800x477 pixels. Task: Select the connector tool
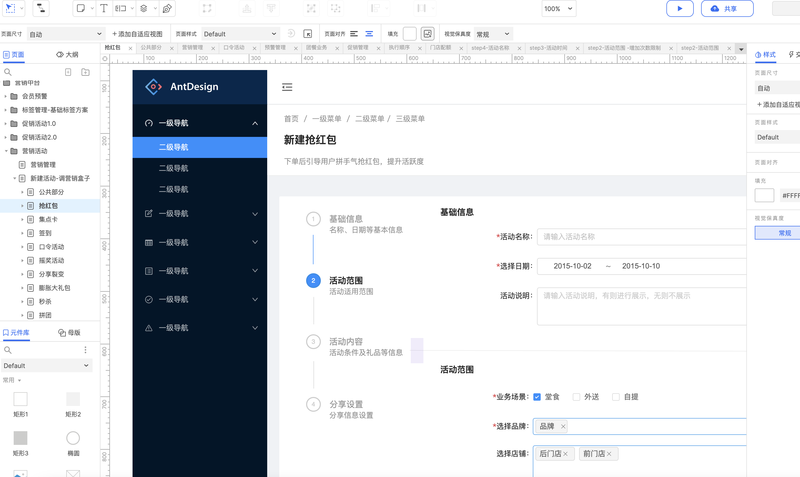(41, 9)
